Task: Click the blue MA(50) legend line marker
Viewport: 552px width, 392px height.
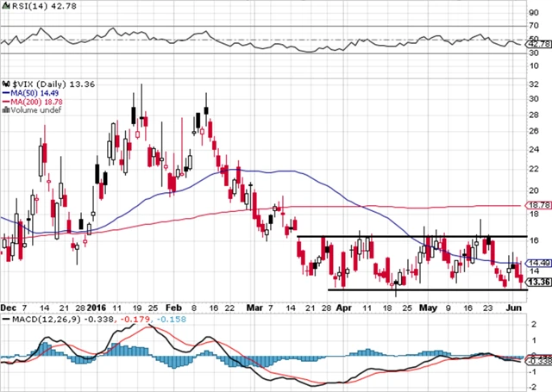Action: [4, 92]
